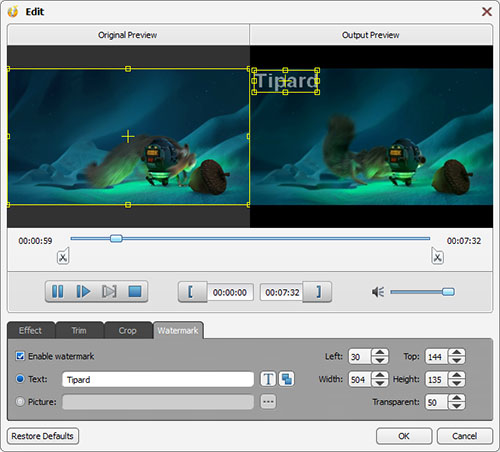Increase the Width value with up arrow
This screenshot has height=452, width=500.
click(380, 375)
